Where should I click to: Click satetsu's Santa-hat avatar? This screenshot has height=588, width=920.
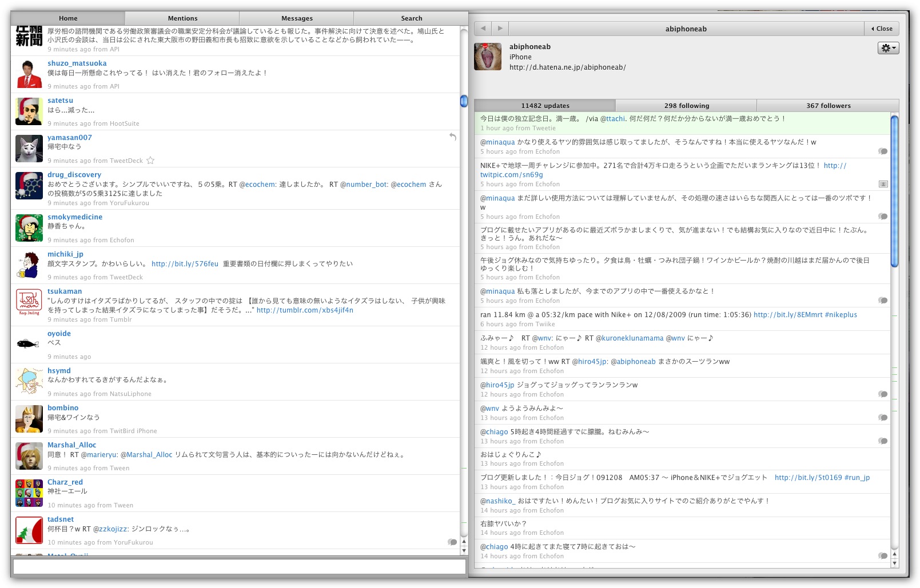point(29,111)
